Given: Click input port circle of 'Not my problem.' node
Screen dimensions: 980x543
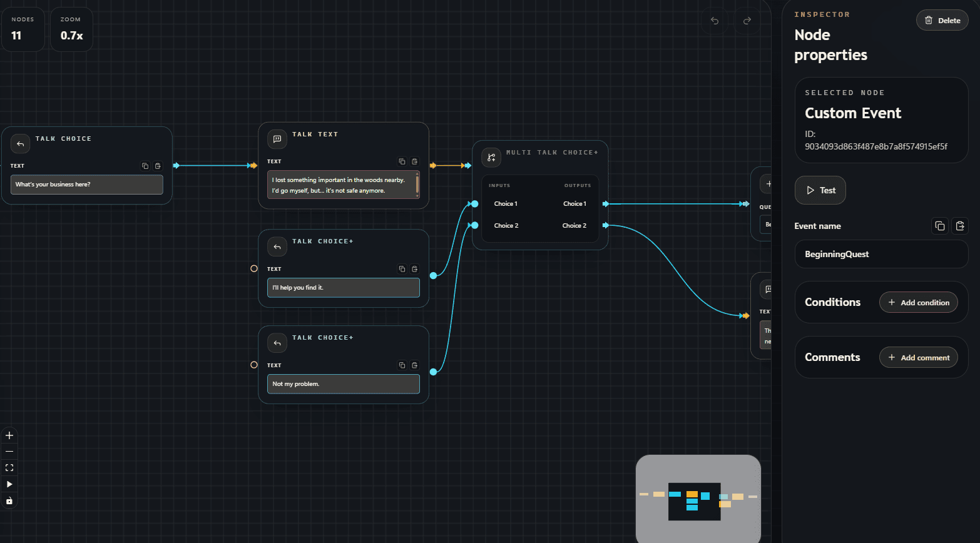Looking at the screenshot, I should (x=254, y=365).
